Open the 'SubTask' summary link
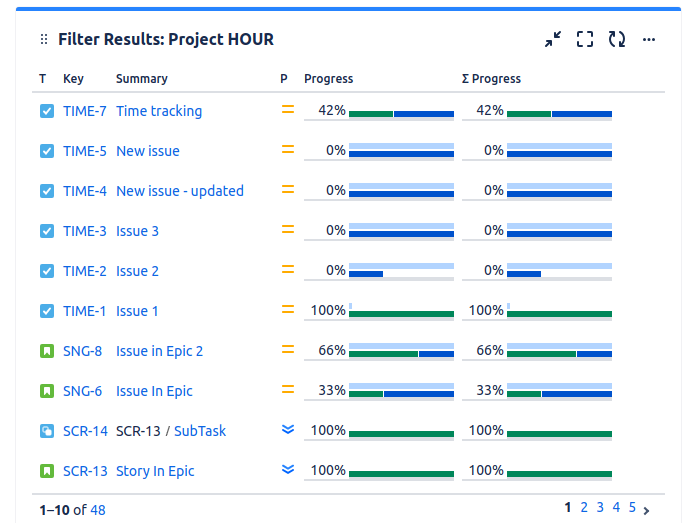Image resolution: width=684 pixels, height=523 pixels. pyautogui.click(x=200, y=431)
